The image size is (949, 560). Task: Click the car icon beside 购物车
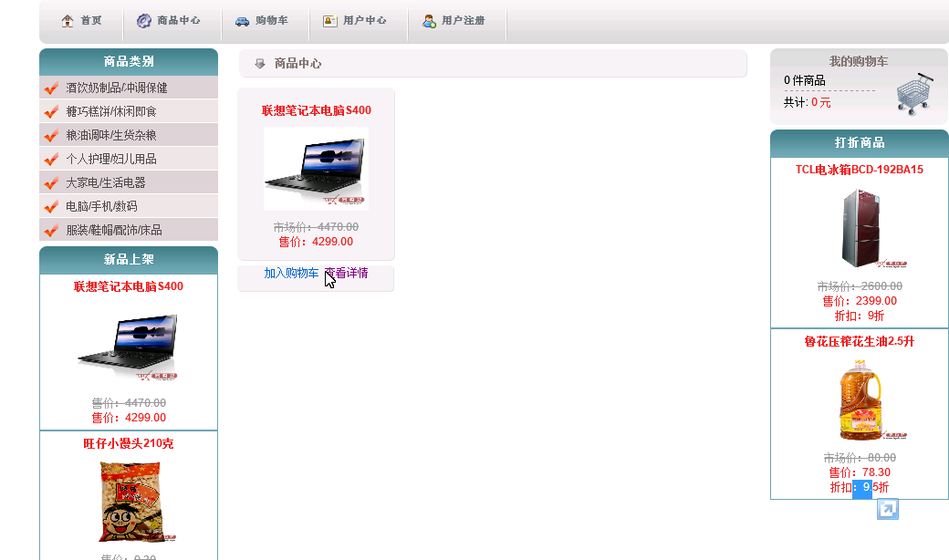coord(242,21)
